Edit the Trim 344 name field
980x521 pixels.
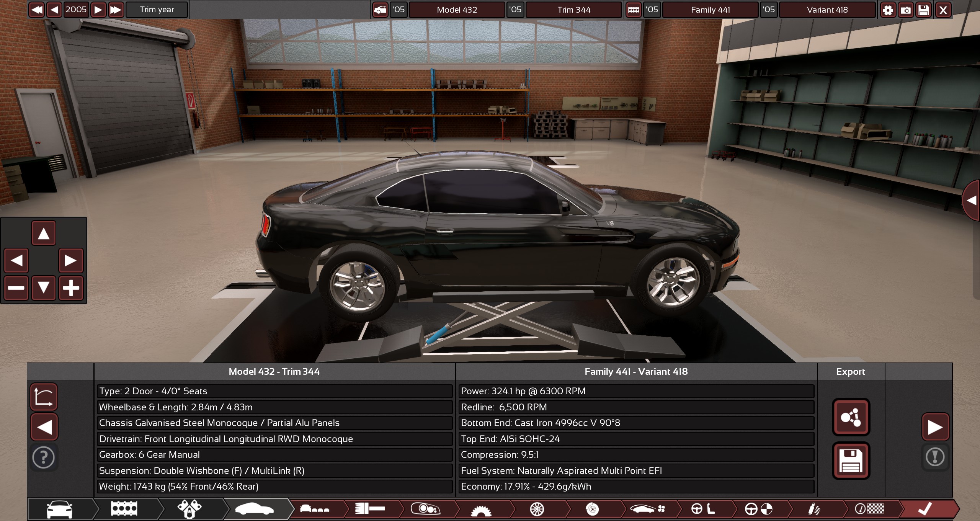coord(574,10)
